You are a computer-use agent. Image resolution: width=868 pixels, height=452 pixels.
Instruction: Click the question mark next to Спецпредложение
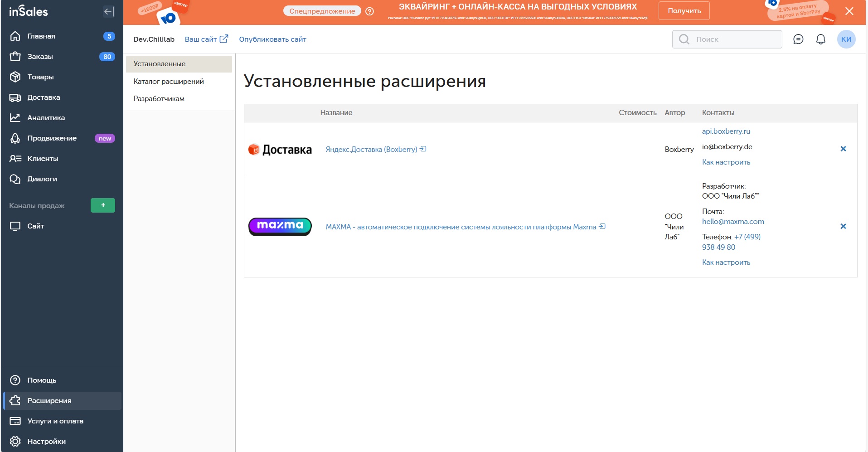369,11
